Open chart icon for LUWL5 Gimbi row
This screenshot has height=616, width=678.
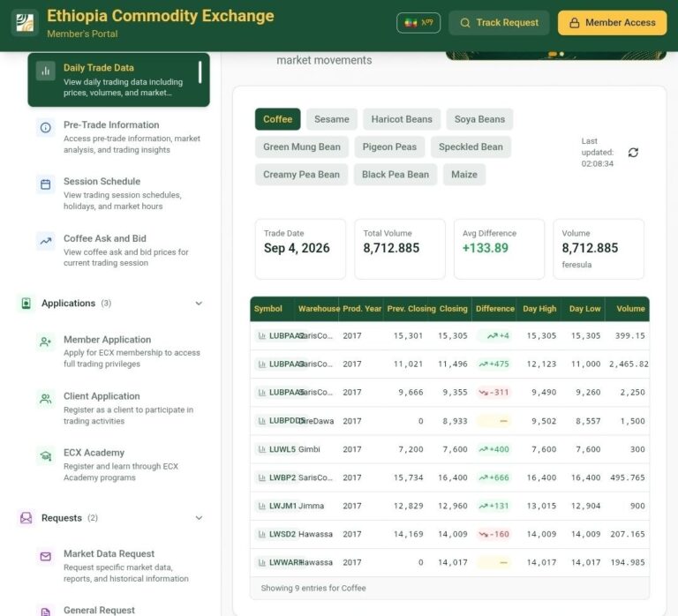pyautogui.click(x=262, y=449)
